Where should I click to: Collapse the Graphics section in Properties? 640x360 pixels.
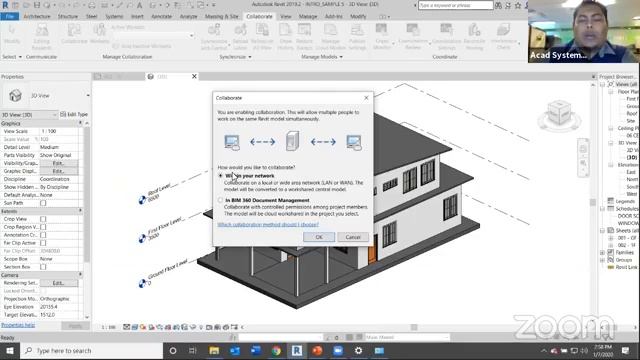coord(80,123)
